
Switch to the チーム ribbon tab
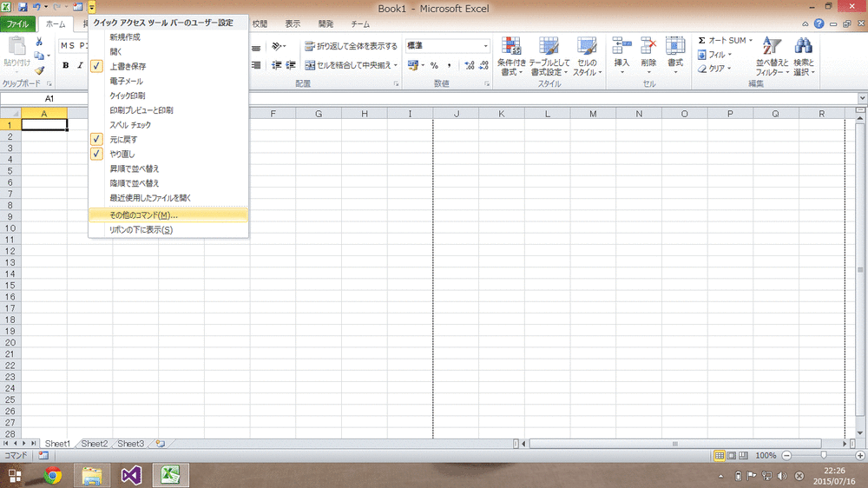360,23
